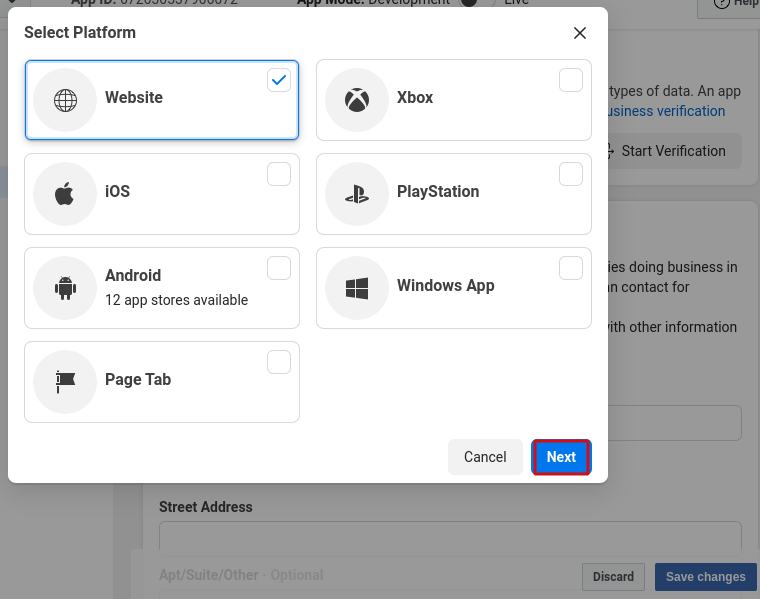Click the Save changes button

point(705,577)
